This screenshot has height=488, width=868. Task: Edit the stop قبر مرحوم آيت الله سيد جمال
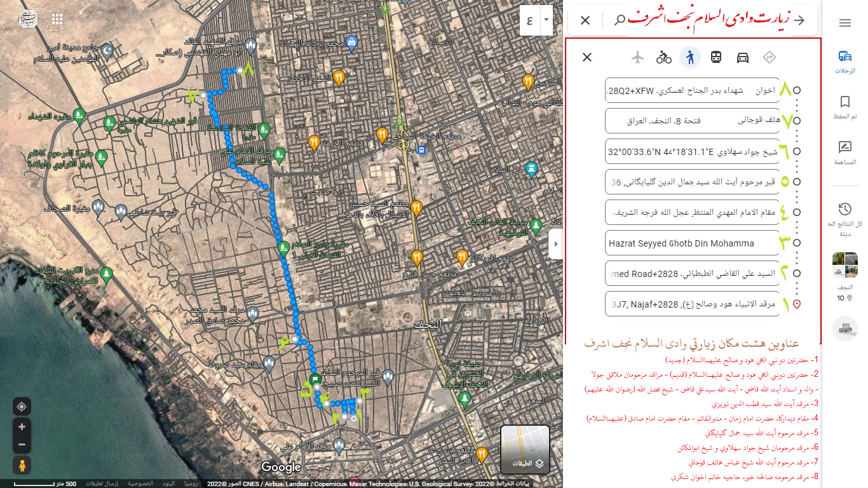691,182
